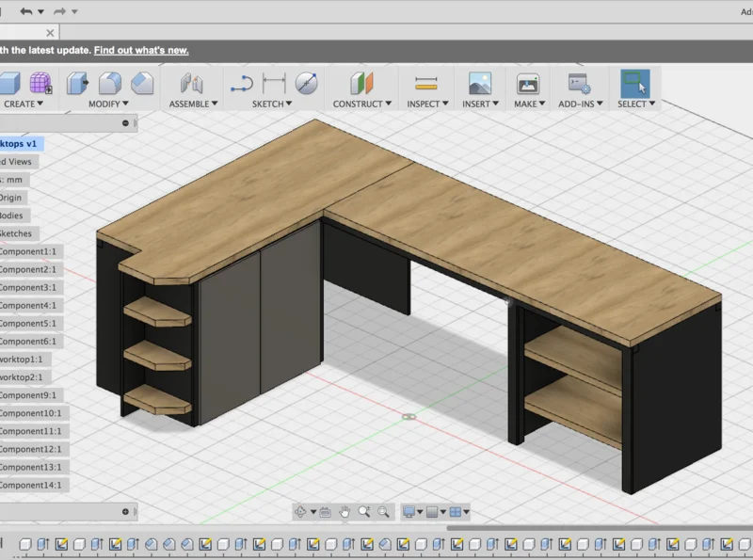
Task: Activate the Select tool icon
Action: 635,83
